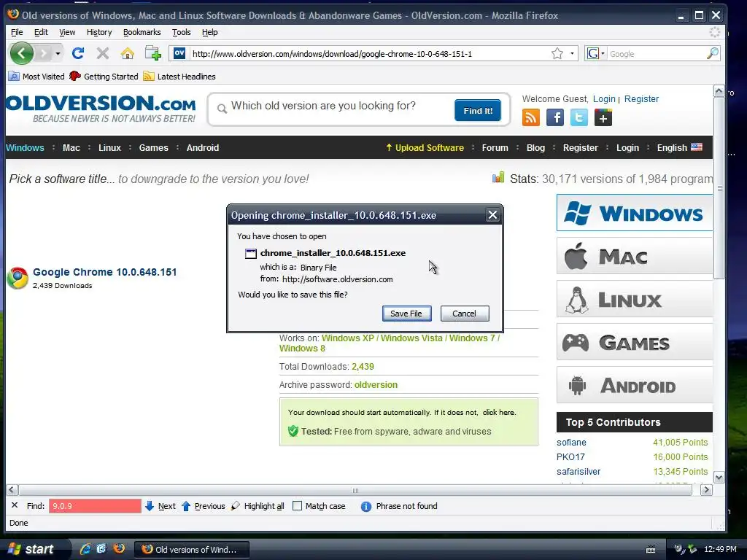Open the History menu
This screenshot has width=747, height=560.
pyautogui.click(x=99, y=32)
